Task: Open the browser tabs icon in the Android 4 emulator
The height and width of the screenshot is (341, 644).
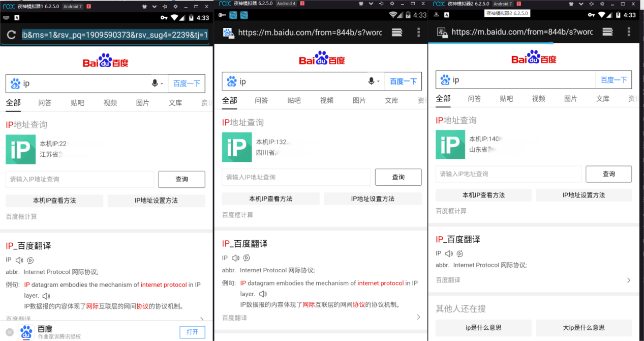Action: point(397,33)
